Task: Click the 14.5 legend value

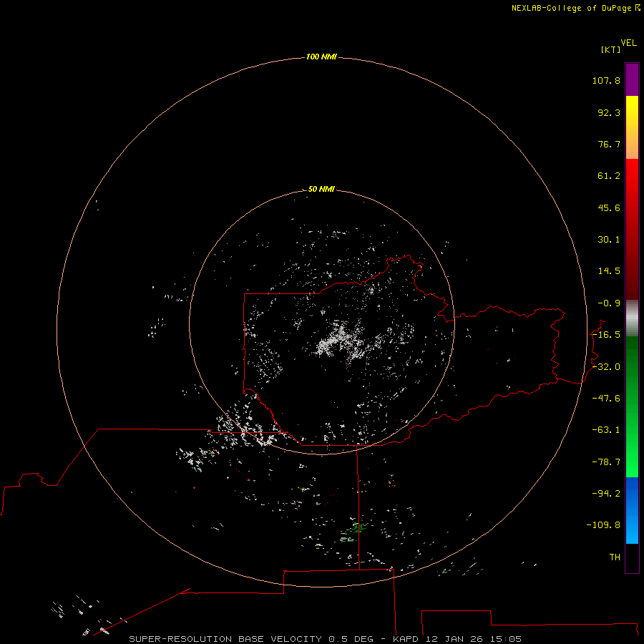Action: (x=609, y=271)
